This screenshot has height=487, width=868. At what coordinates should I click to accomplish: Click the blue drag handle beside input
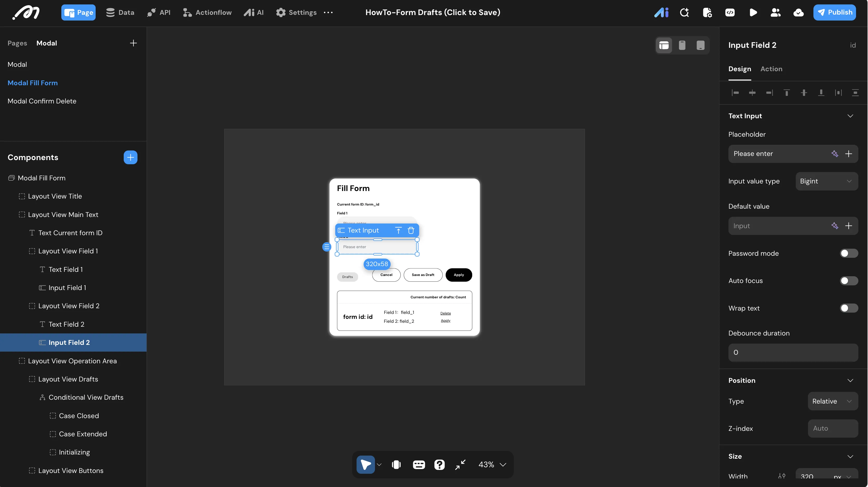[326, 247]
